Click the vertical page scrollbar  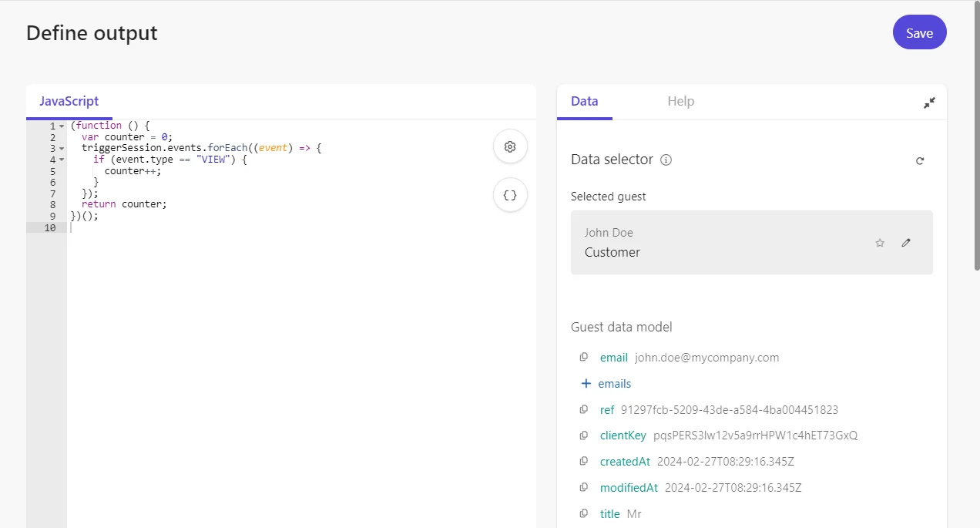pyautogui.click(x=977, y=135)
